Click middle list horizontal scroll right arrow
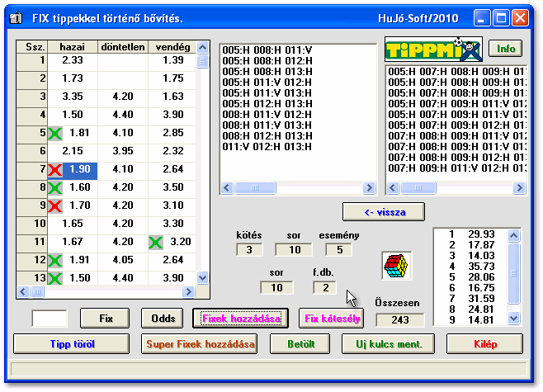The image size is (543, 392). coord(369,187)
